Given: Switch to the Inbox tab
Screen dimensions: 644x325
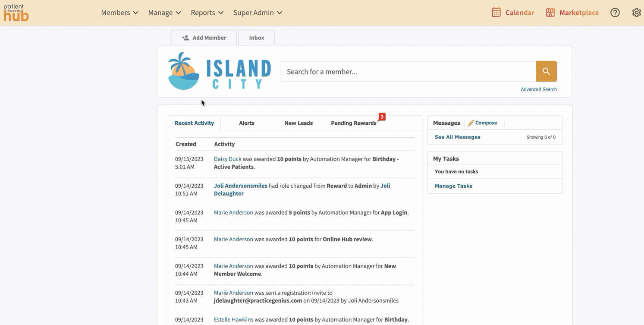Looking at the screenshot, I should (x=257, y=38).
